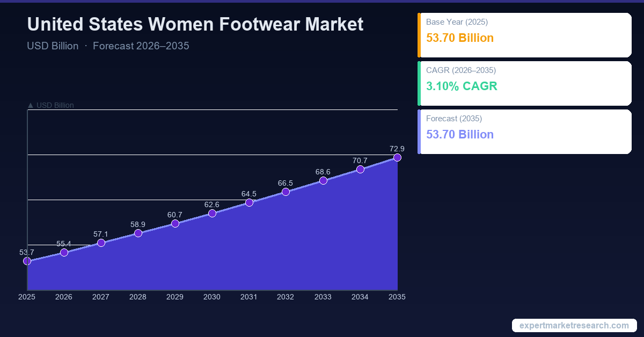
Task: Select the 70.7 data point for 2034
Action: click(360, 169)
